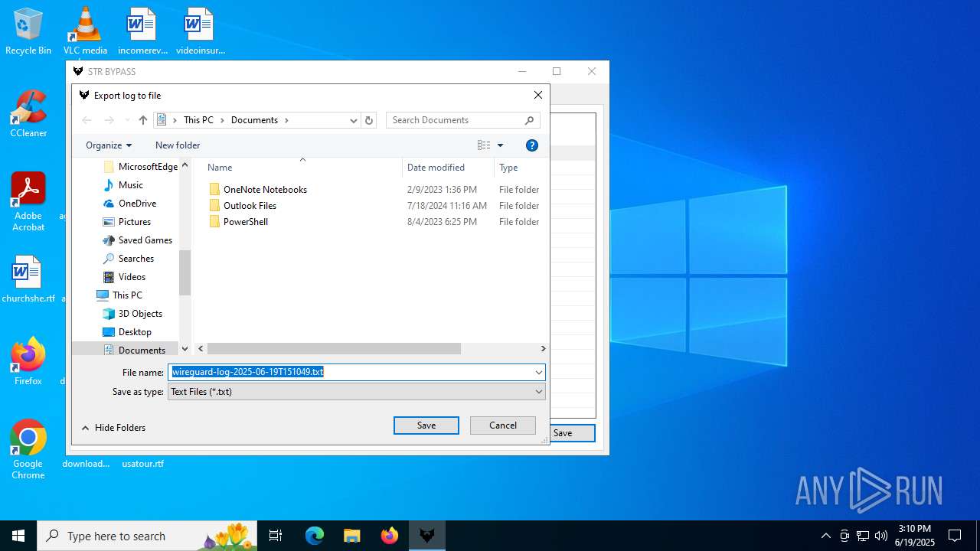Select Music in the navigation tree

tap(123, 185)
